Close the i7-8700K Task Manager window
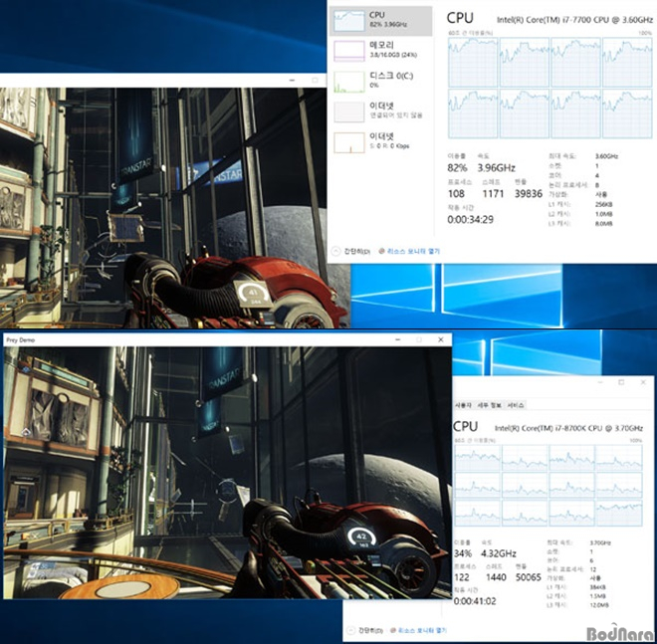The height and width of the screenshot is (644, 657). 643,382
